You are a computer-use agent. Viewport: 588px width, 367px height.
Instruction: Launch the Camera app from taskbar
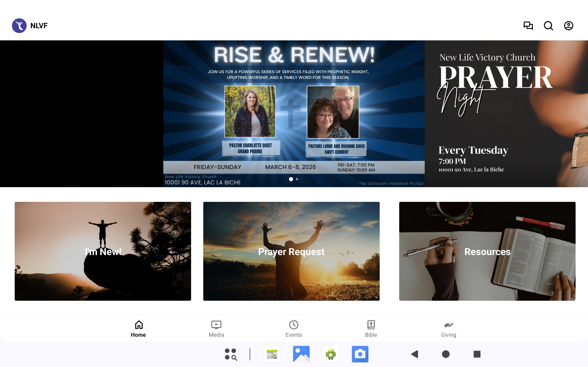[x=360, y=354]
